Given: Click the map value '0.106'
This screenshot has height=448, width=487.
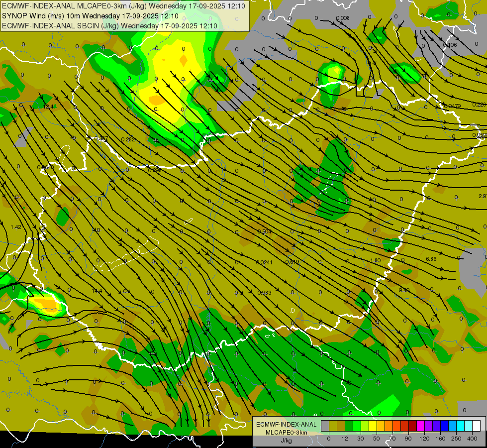Looking at the screenshot, I should click(x=450, y=45).
